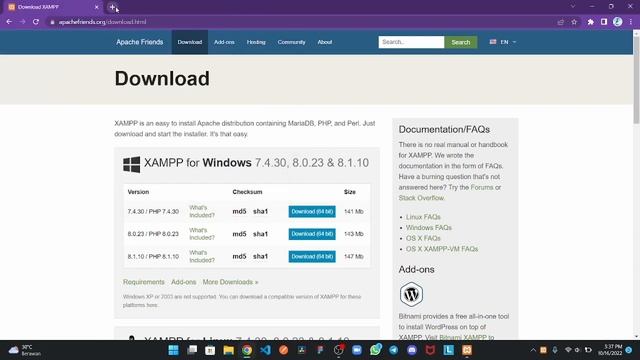This screenshot has height=360, width=640.
Task: Open Task View on the taskbar
Action: [x=192, y=350]
